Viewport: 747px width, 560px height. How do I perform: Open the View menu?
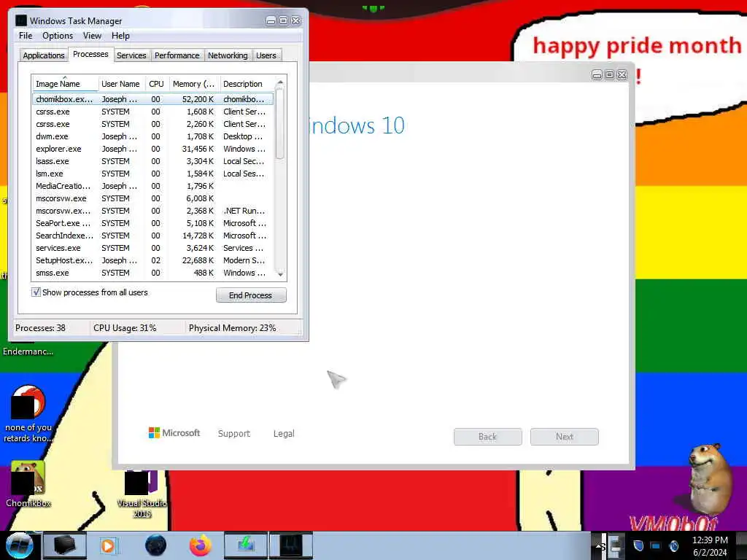pos(92,36)
